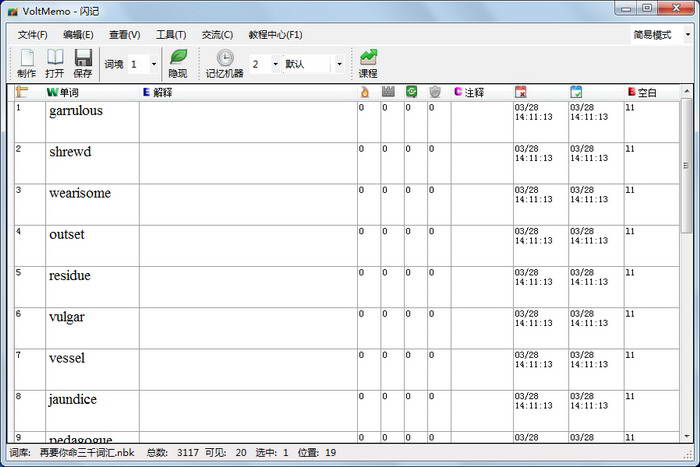Click the flame icon column header

click(365, 92)
